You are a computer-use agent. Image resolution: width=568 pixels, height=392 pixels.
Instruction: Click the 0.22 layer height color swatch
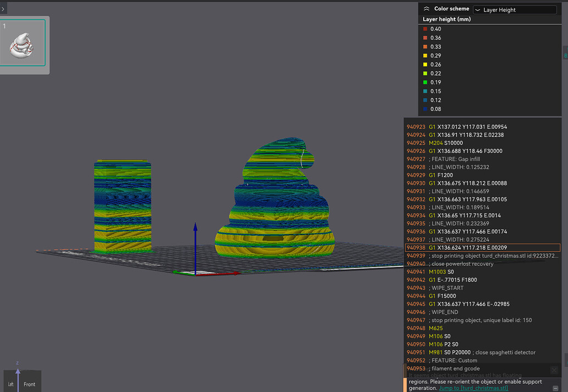425,73
